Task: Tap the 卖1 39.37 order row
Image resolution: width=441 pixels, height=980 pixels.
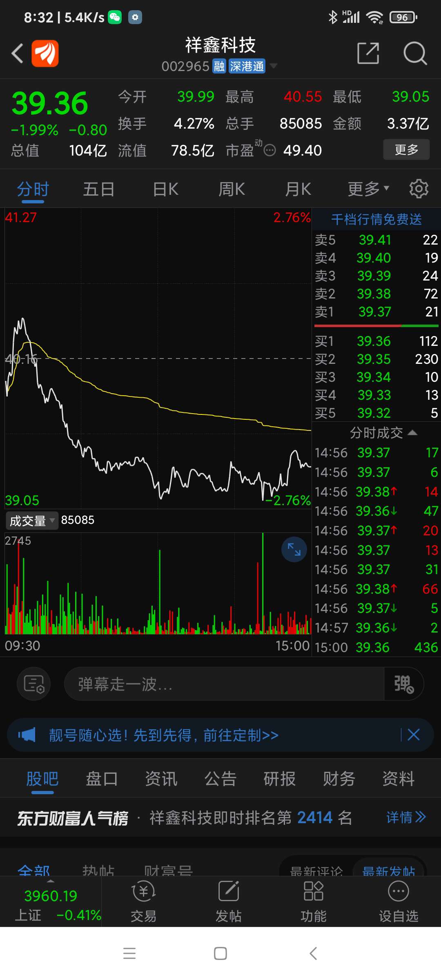Action: [x=376, y=312]
